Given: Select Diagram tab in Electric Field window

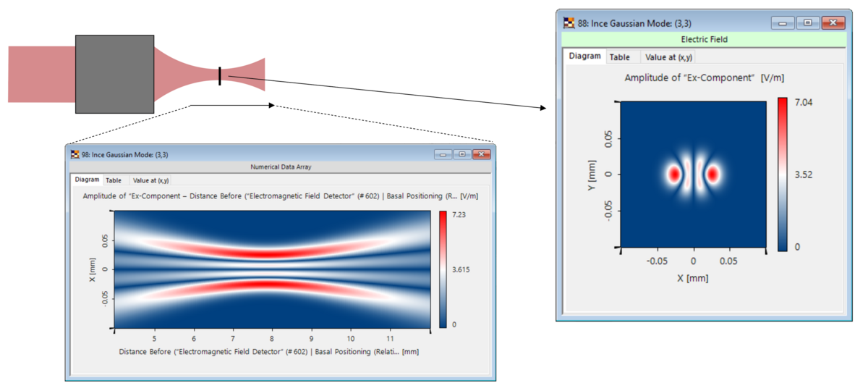Looking at the screenshot, I should point(584,56).
